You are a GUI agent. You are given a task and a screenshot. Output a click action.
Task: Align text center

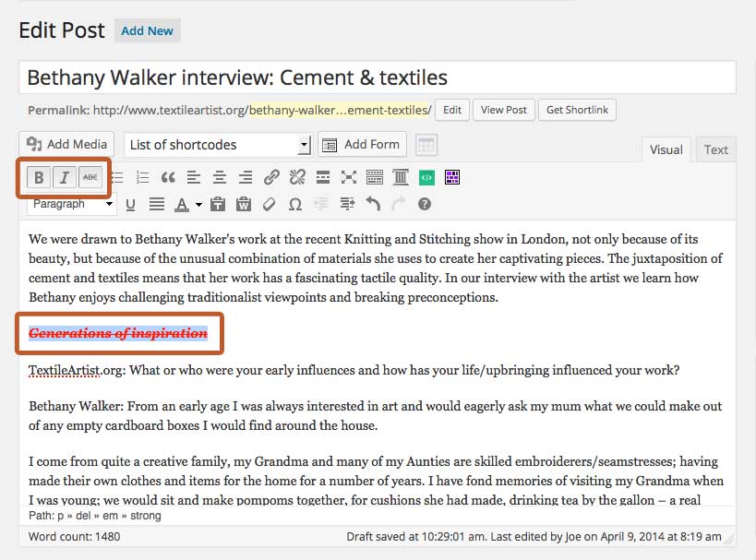220,177
